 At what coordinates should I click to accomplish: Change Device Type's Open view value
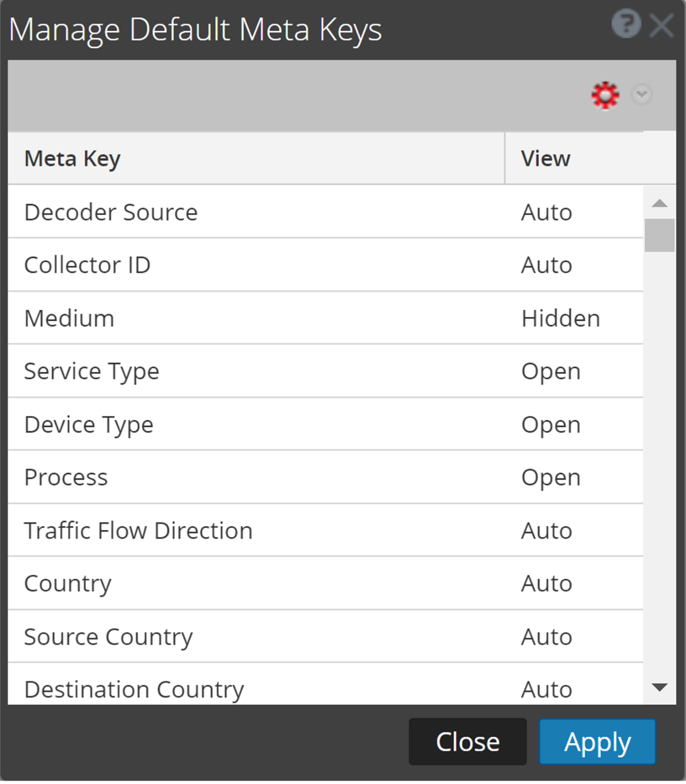point(551,425)
